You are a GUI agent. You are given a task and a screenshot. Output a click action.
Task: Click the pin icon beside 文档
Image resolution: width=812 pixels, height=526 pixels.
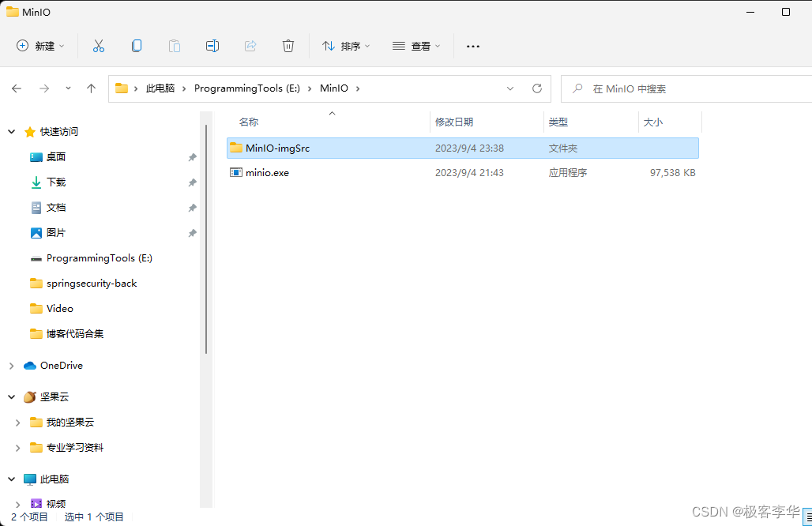coord(192,208)
